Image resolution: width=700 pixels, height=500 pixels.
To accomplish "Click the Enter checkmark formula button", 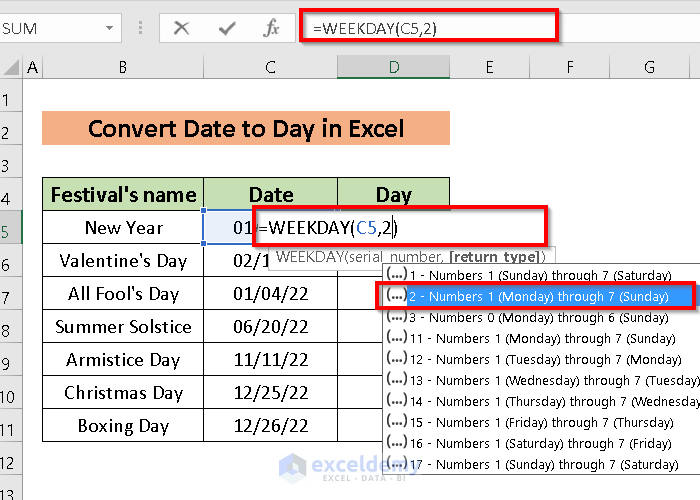I will coord(227,28).
